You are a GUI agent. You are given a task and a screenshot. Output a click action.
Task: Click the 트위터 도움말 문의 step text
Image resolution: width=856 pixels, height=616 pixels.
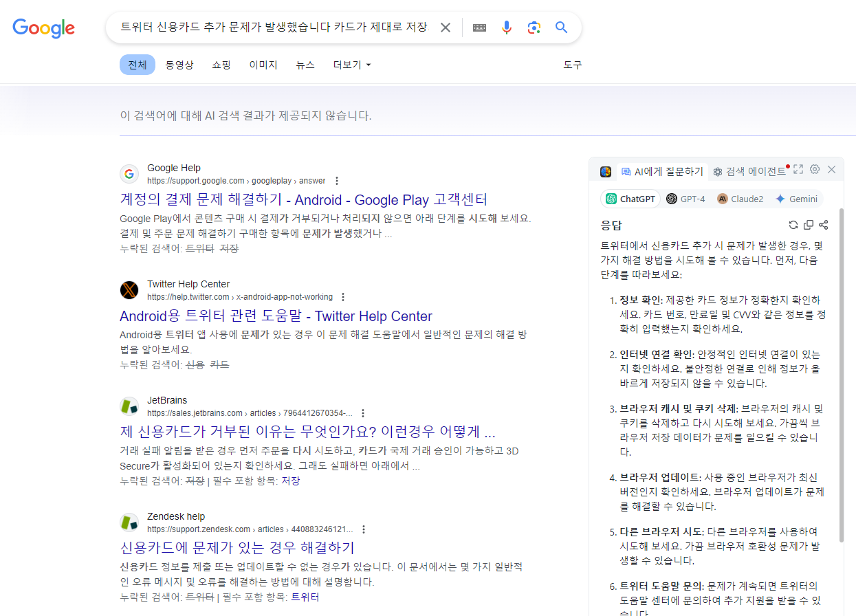(721, 598)
